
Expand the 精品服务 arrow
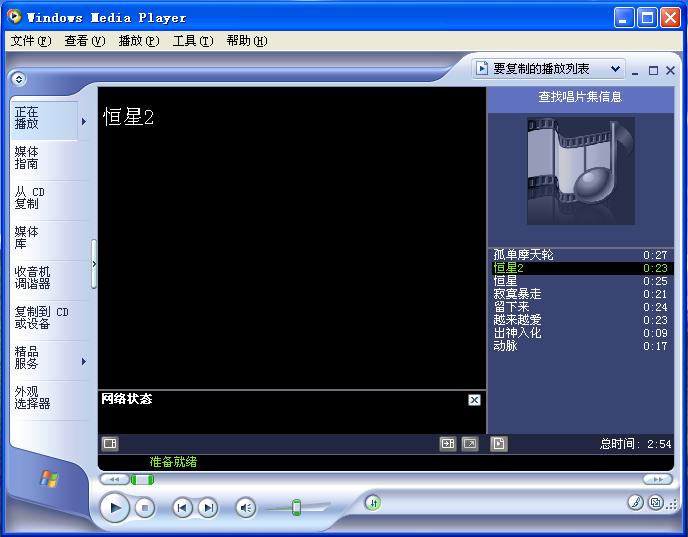pyautogui.click(x=84, y=361)
